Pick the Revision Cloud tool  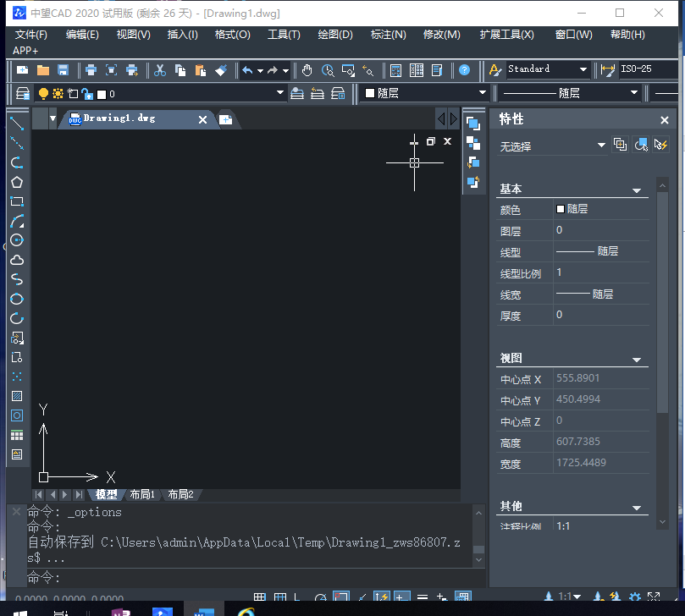[16, 260]
